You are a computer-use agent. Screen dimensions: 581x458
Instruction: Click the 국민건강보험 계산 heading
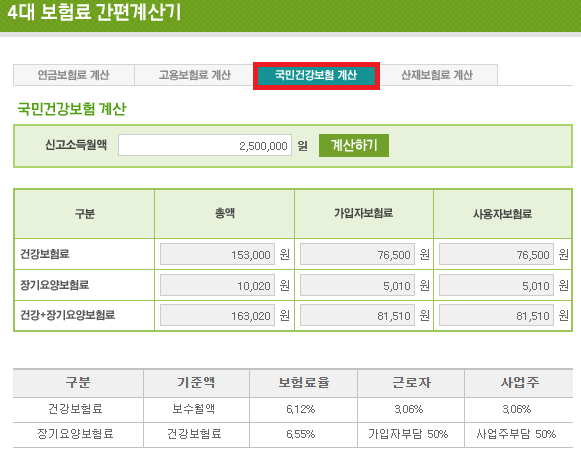[72, 109]
